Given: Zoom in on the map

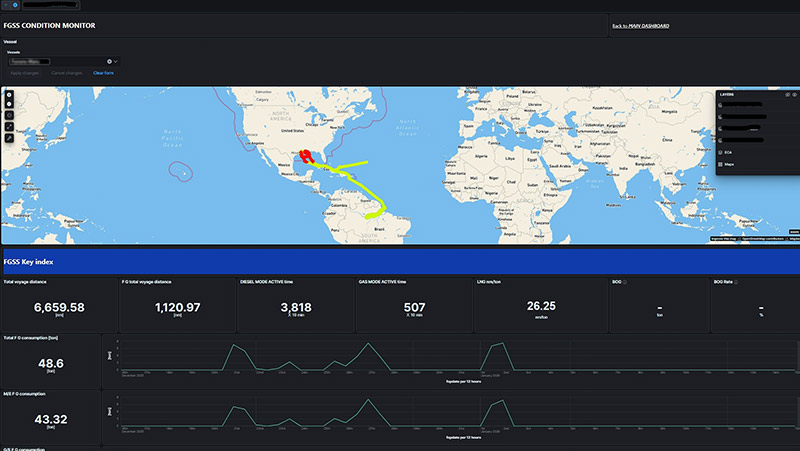Looking at the screenshot, I should point(9,94).
